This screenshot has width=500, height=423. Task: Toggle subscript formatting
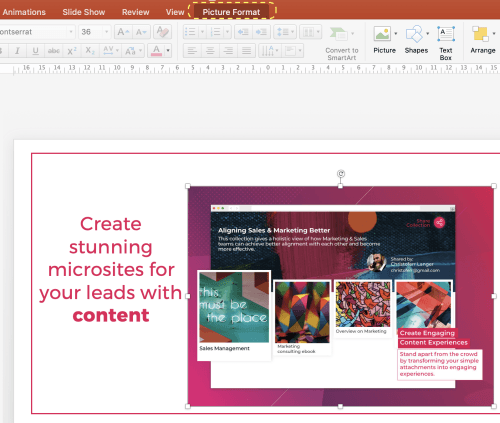point(90,51)
